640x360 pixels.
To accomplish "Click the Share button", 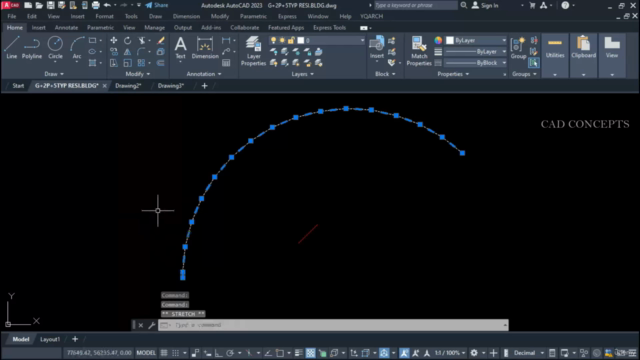I will (x=157, y=5).
